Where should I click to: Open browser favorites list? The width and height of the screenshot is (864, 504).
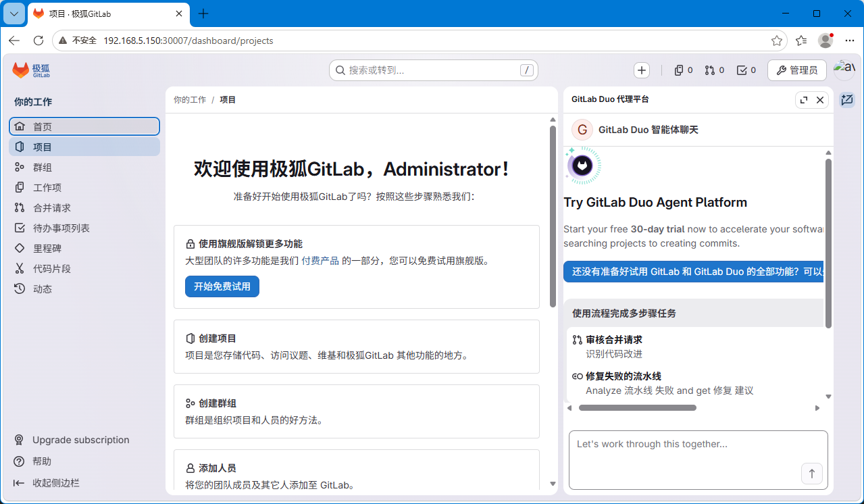(x=801, y=41)
